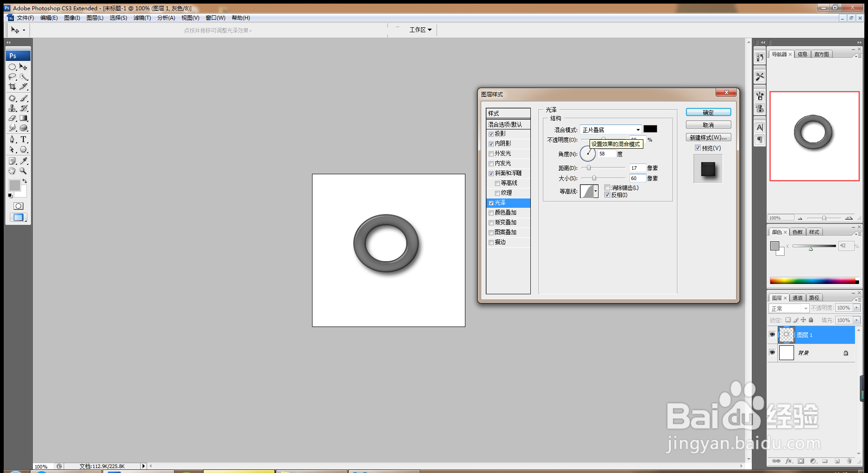Uncheck the 反相 invert option
868x473 pixels.
608,195
